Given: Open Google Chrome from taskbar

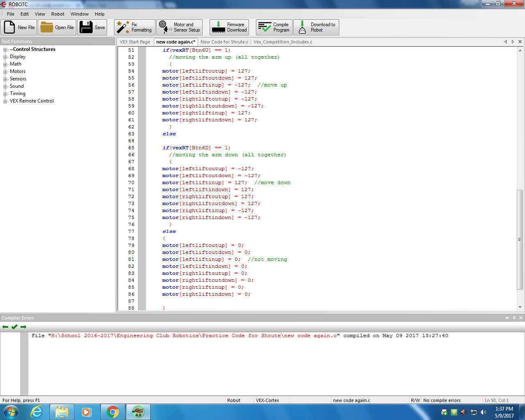Looking at the screenshot, I should point(113,412).
